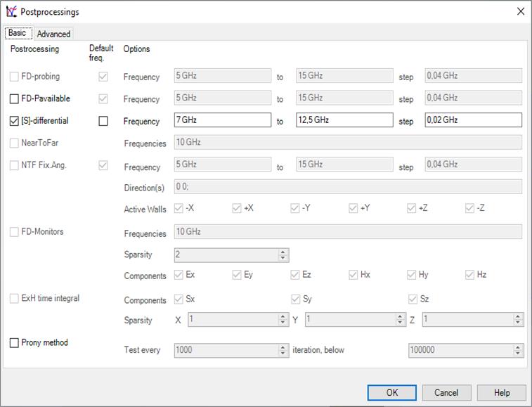The height and width of the screenshot is (407, 532).
Task: Switch to the Advanced tab
Action: [53, 34]
